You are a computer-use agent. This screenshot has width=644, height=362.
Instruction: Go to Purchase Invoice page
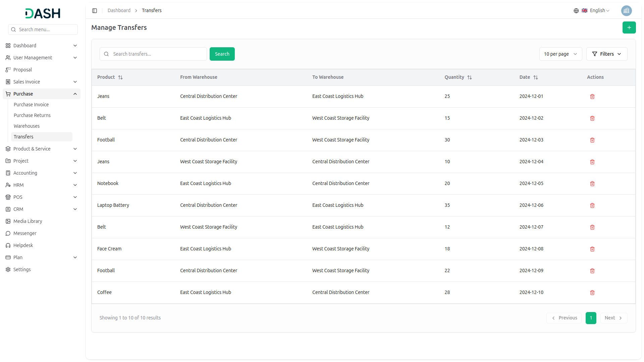[31, 105]
